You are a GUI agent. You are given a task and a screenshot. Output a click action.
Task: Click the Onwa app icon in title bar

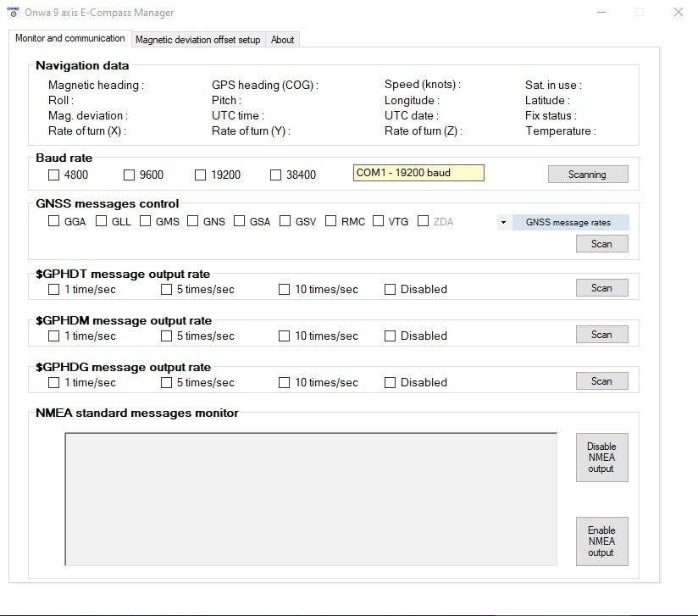click(14, 12)
